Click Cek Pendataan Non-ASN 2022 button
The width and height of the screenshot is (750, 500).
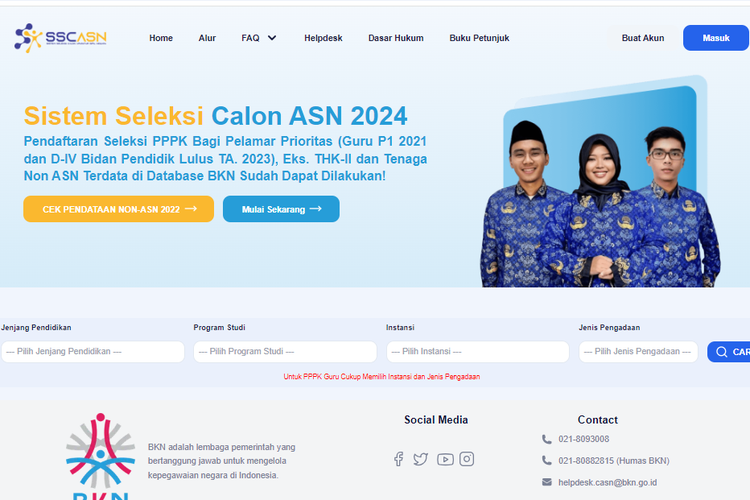119,209
